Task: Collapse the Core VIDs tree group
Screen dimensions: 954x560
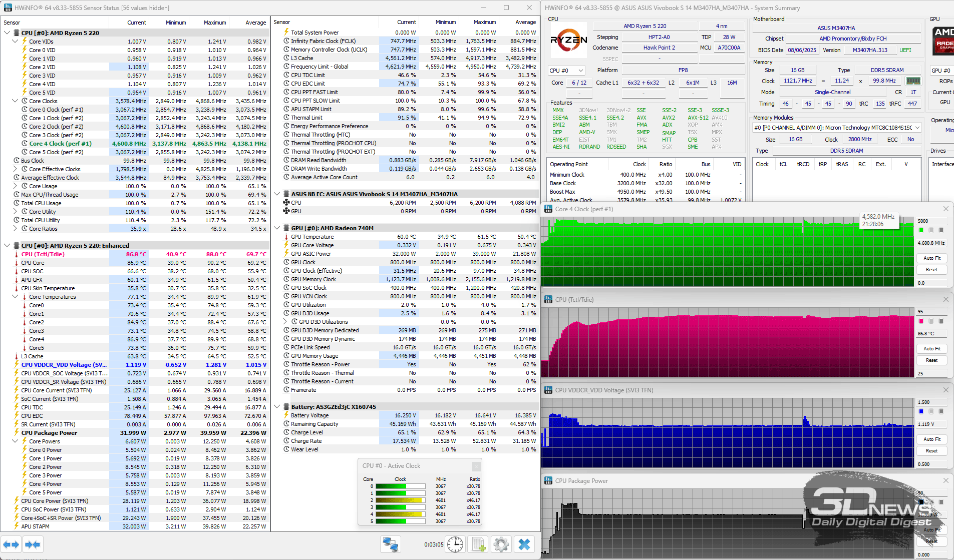Action: tap(15, 42)
